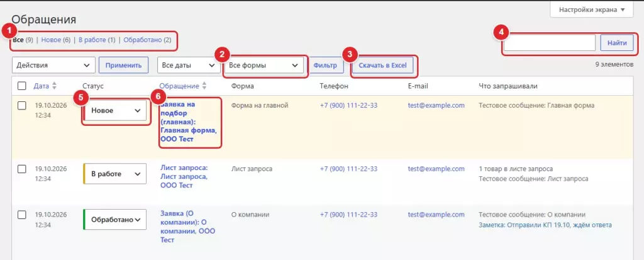Viewport: 644px width, 260px height.
Task: Click phone number in Лист запроса row
Action: click(348, 169)
